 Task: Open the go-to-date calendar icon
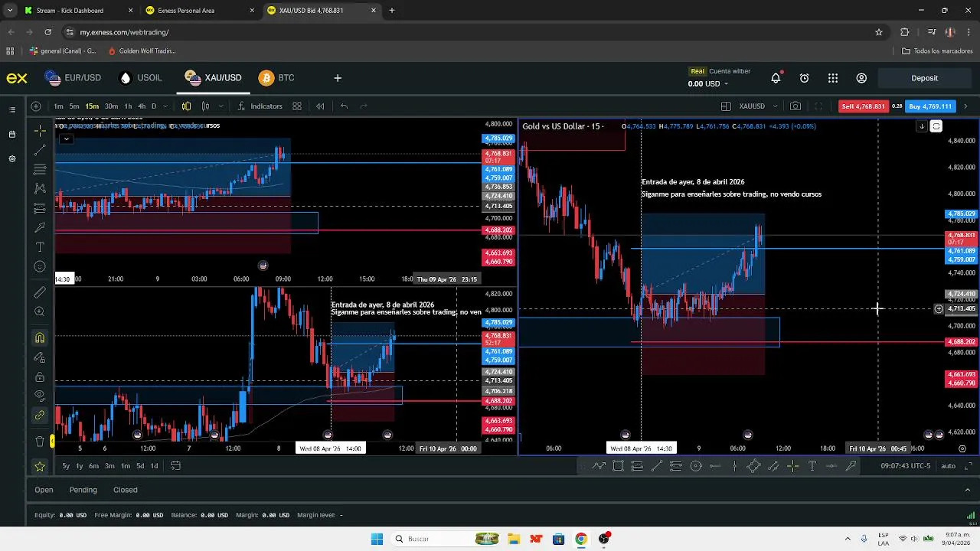pos(175,466)
